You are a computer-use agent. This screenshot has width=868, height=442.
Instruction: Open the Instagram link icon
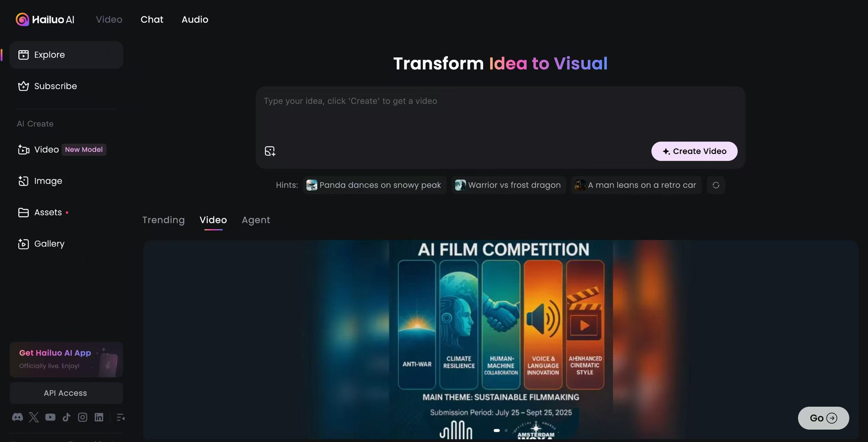click(x=82, y=417)
